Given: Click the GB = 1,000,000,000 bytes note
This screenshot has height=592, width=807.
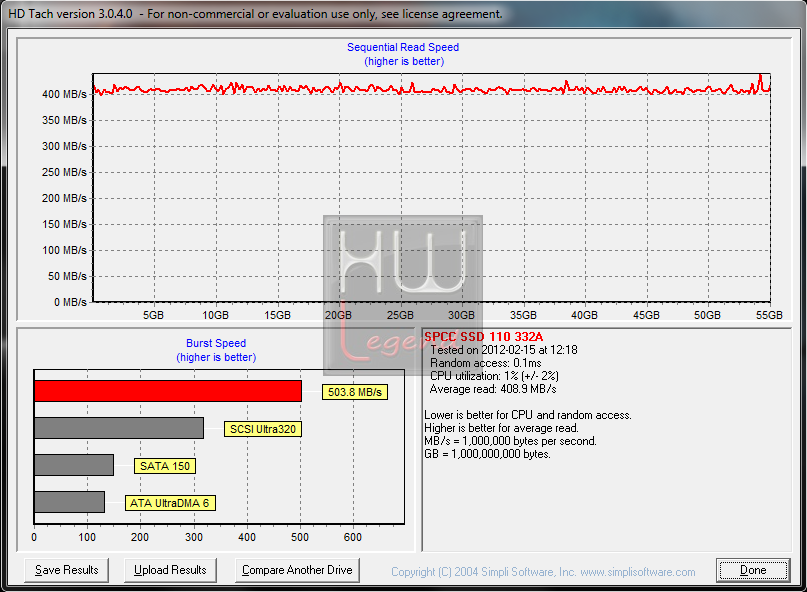Looking at the screenshot, I should pos(487,454).
